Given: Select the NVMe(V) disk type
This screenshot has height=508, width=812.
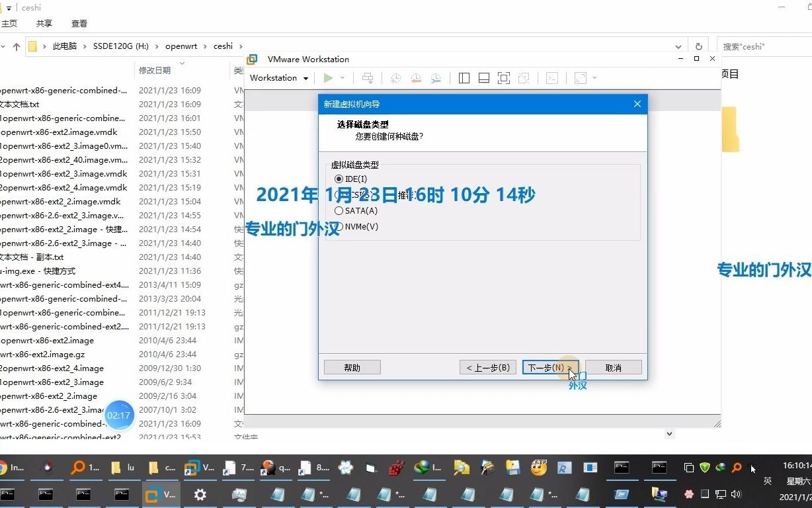Looking at the screenshot, I should [x=357, y=227].
